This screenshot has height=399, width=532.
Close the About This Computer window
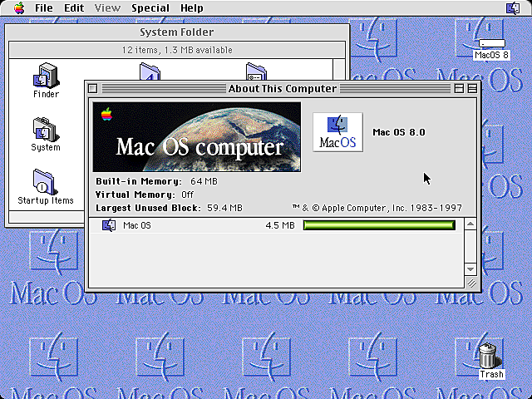click(x=92, y=89)
